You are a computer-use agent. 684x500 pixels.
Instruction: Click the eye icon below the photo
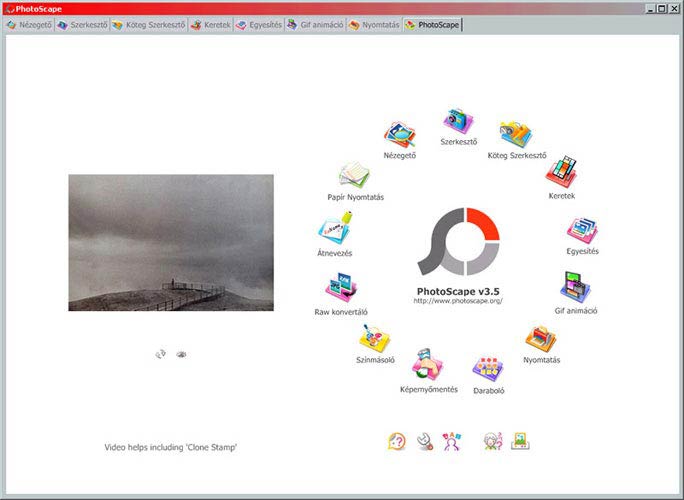click(x=182, y=354)
